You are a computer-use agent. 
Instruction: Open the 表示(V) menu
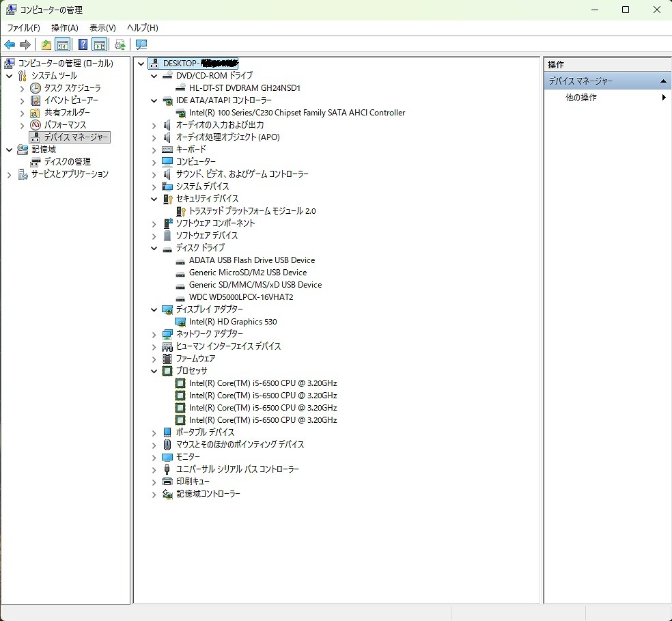coord(102,28)
